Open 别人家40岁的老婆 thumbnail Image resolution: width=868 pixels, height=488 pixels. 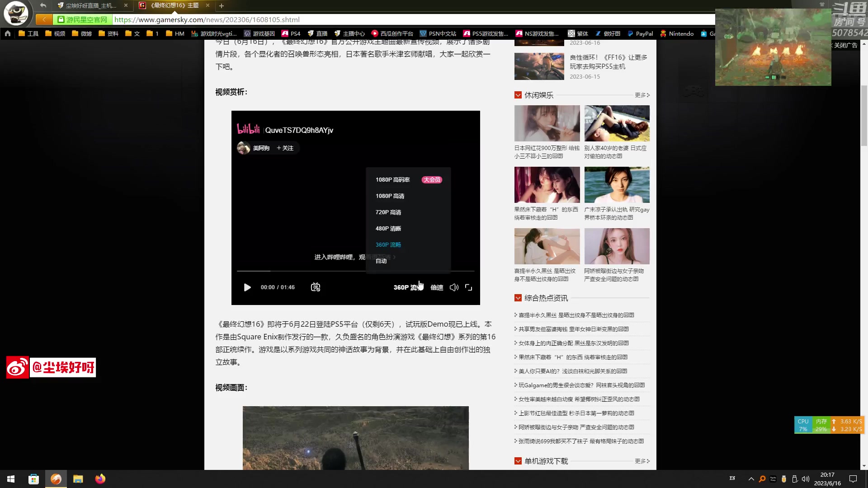pos(617,123)
